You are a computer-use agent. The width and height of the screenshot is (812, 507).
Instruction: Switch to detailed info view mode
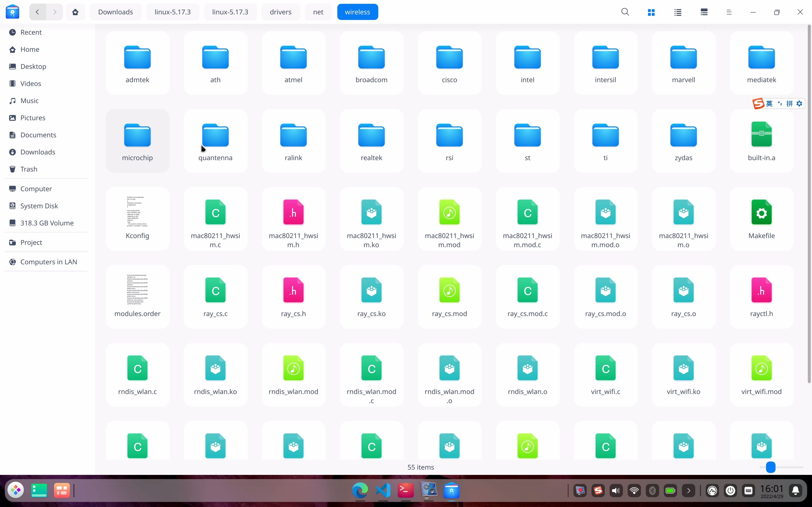click(x=704, y=12)
